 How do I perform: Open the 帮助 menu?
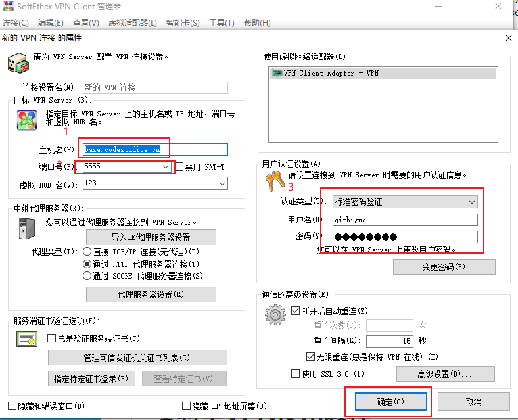(x=257, y=23)
